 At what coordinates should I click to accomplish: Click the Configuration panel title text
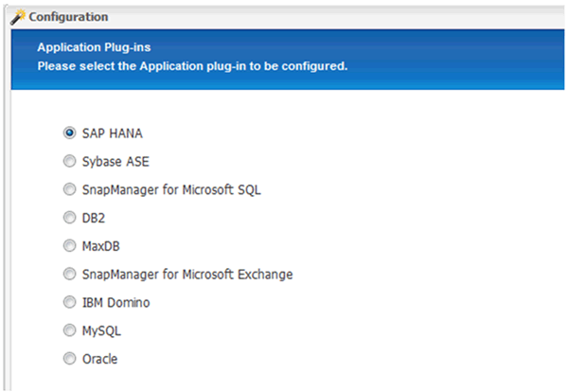68,17
